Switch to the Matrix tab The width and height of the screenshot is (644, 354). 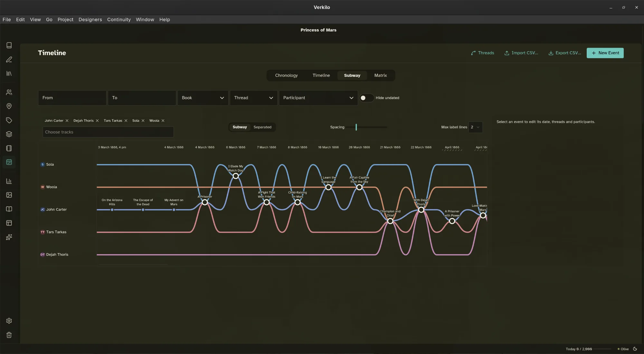pos(380,75)
